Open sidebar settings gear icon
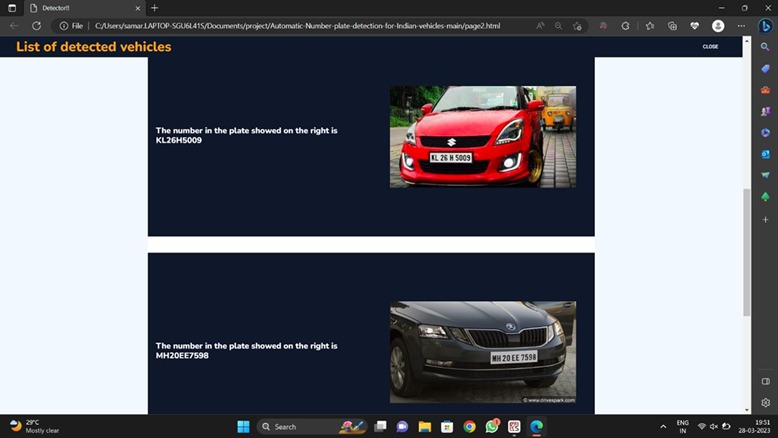Screen dimensions: 778x438 [766, 402]
